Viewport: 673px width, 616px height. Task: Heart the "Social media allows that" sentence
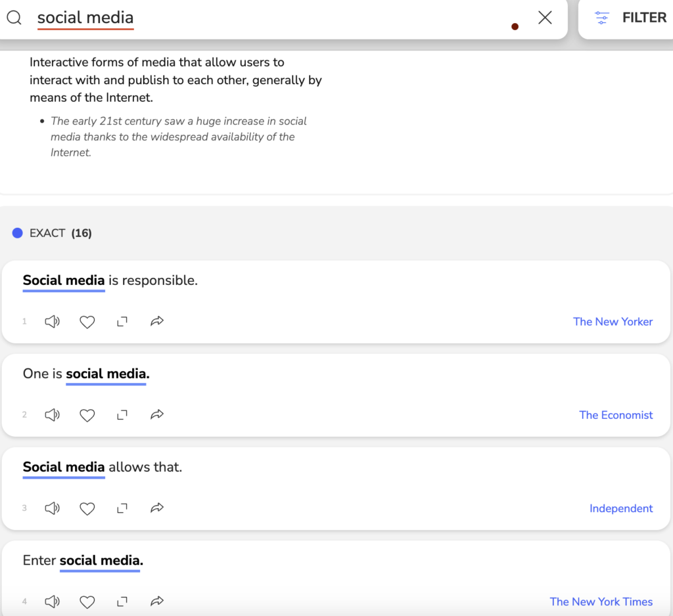click(x=87, y=508)
